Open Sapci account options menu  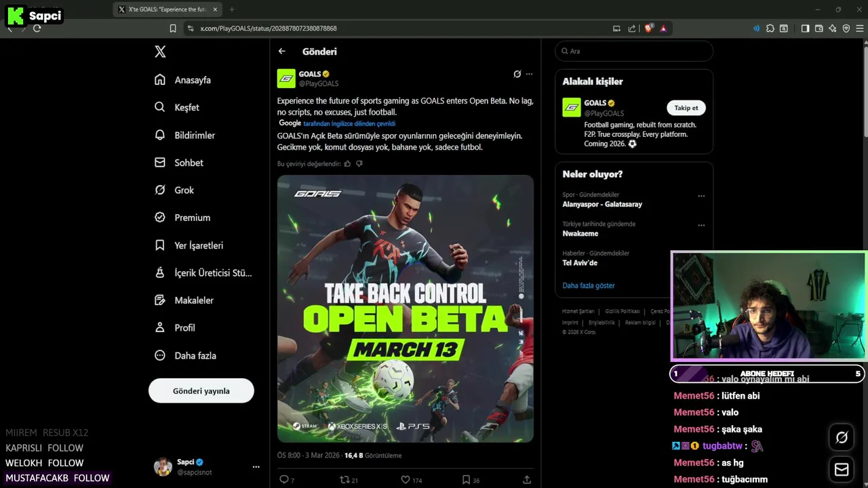(x=256, y=466)
